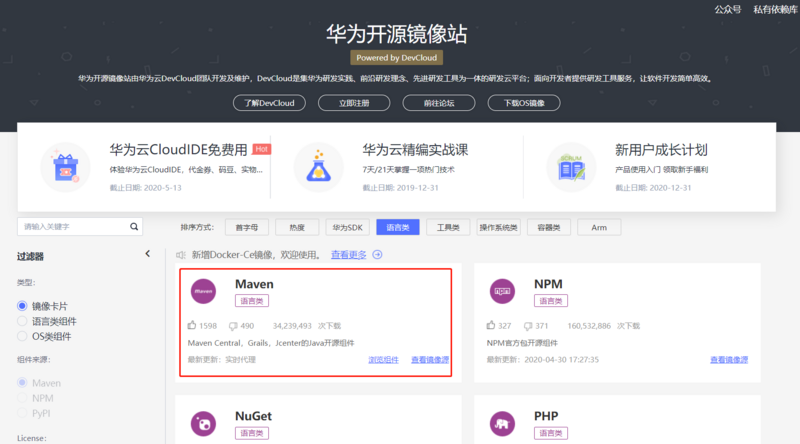Select the NPM source radio option

(x=22, y=398)
